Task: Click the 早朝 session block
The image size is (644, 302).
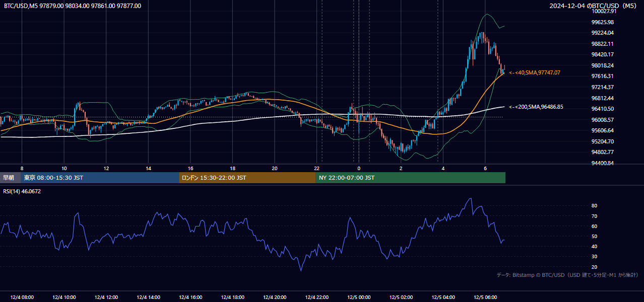Action: click(11, 178)
